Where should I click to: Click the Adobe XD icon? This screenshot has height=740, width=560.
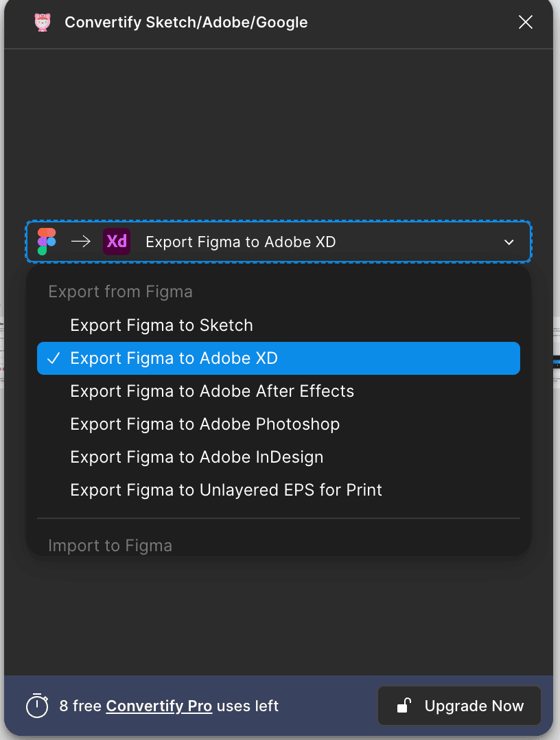click(117, 242)
